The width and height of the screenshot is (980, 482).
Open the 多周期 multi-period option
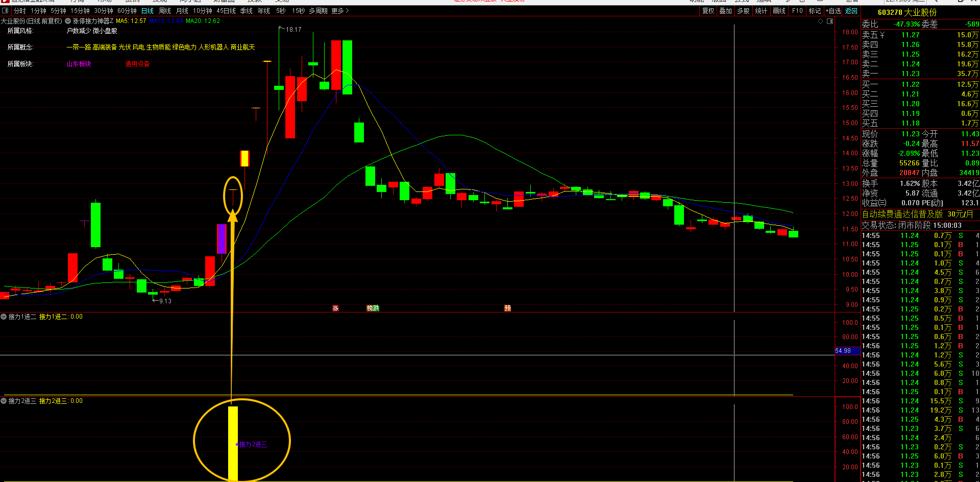317,11
